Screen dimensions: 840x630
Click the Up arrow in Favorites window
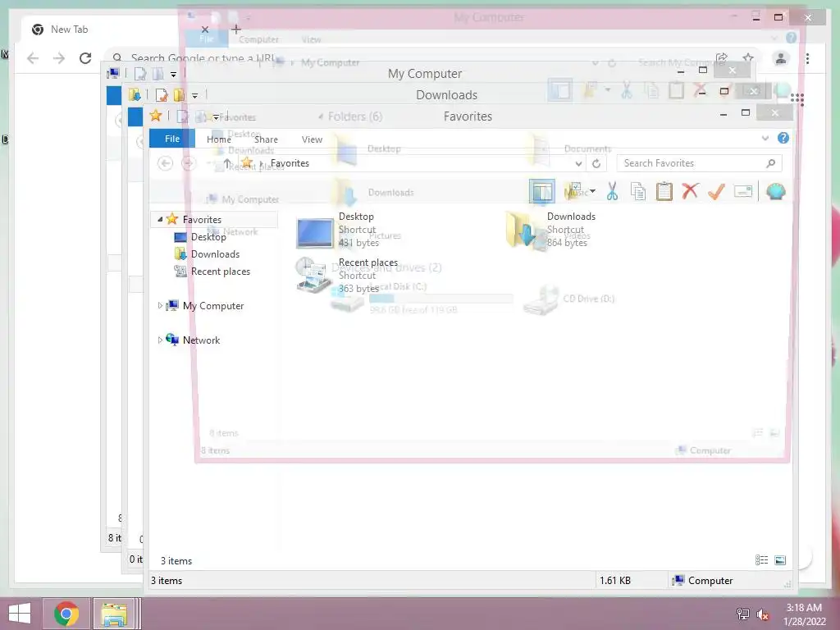coord(227,163)
